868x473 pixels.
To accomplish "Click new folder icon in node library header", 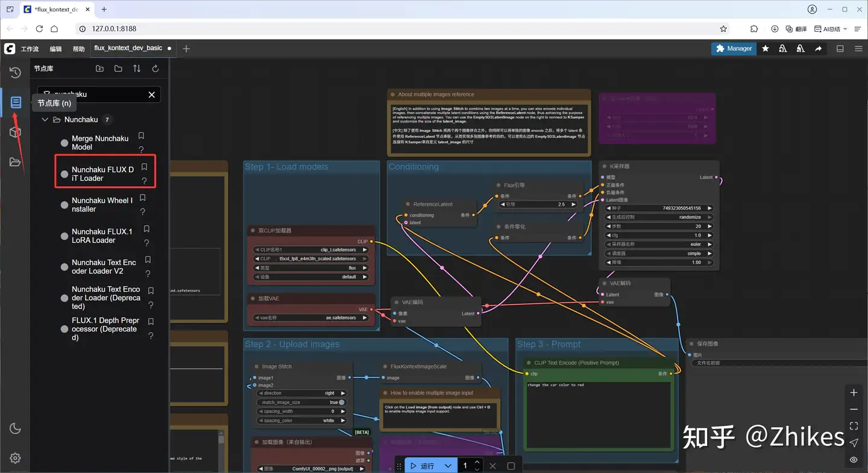I will coord(99,69).
